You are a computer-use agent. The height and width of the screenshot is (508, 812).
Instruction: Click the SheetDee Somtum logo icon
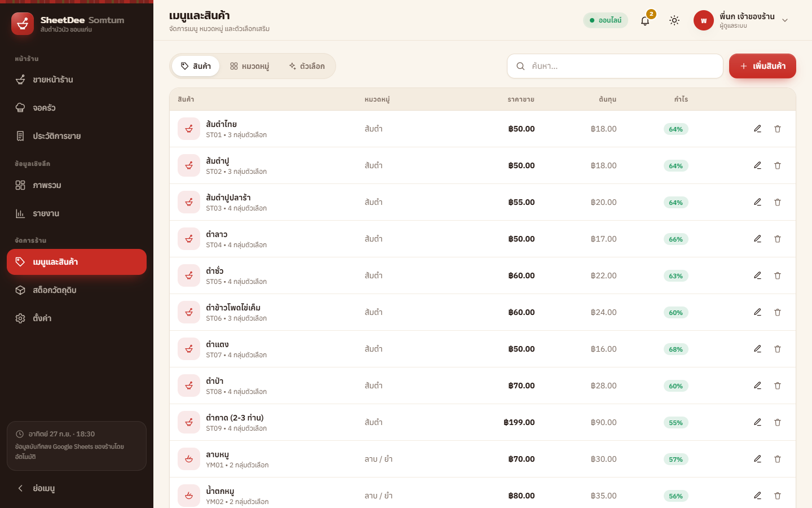tap(23, 24)
